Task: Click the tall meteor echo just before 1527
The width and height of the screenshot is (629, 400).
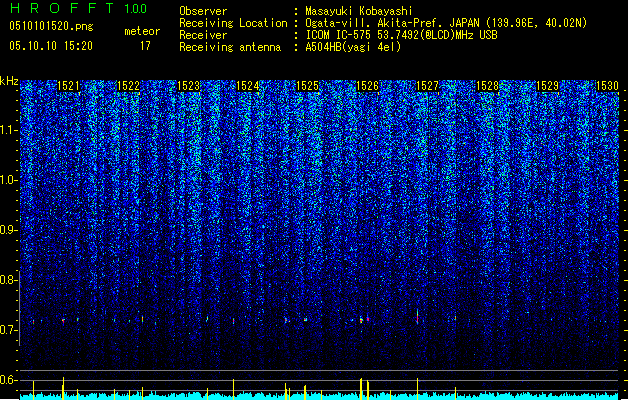Action: click(x=418, y=316)
